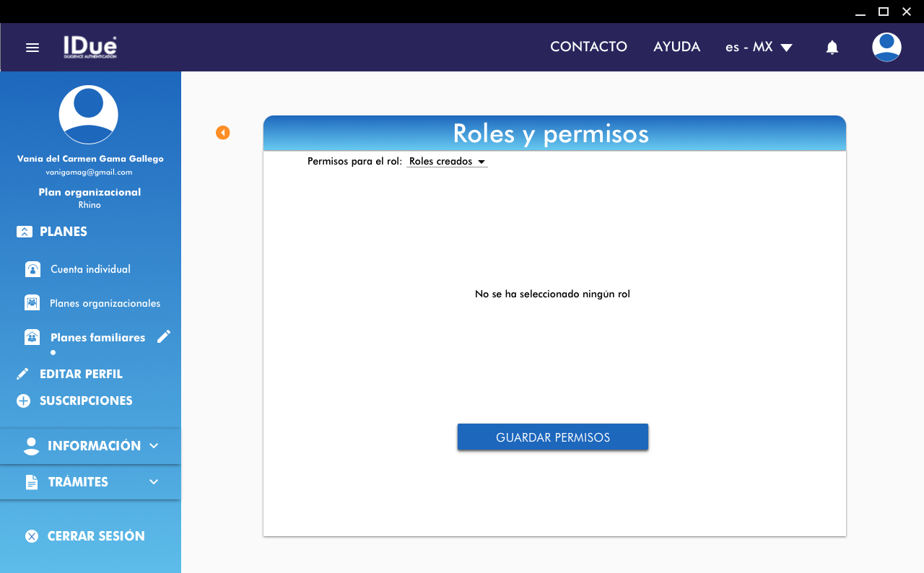924x573 pixels.
Task: Open AYUDA in top bar
Action: 676,47
